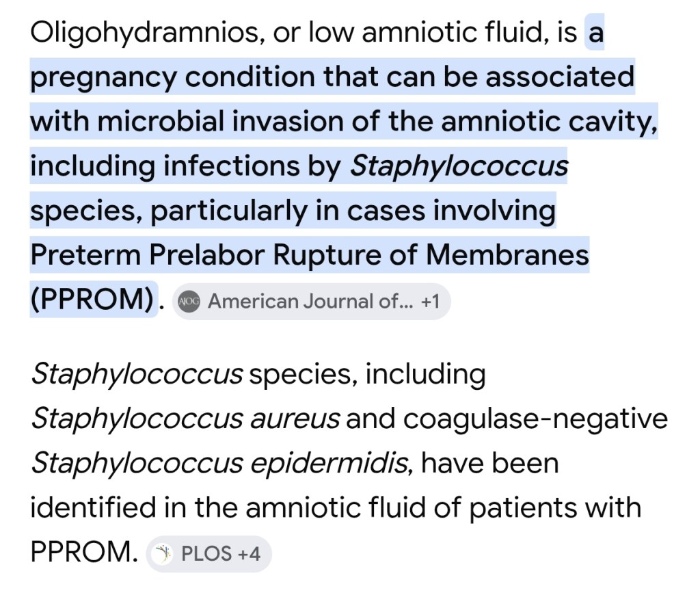Click PPROM at the second paragraph's end
The image size is (700, 595).
point(79,553)
